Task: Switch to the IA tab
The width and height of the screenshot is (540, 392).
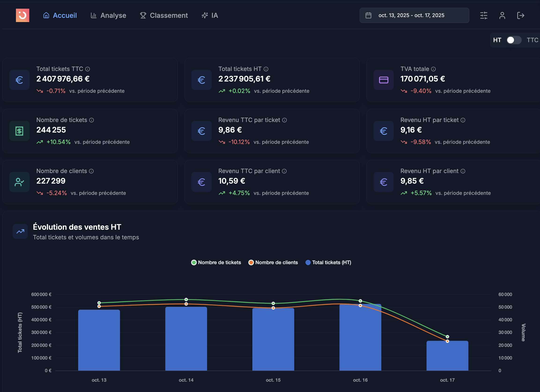Action: pos(210,15)
